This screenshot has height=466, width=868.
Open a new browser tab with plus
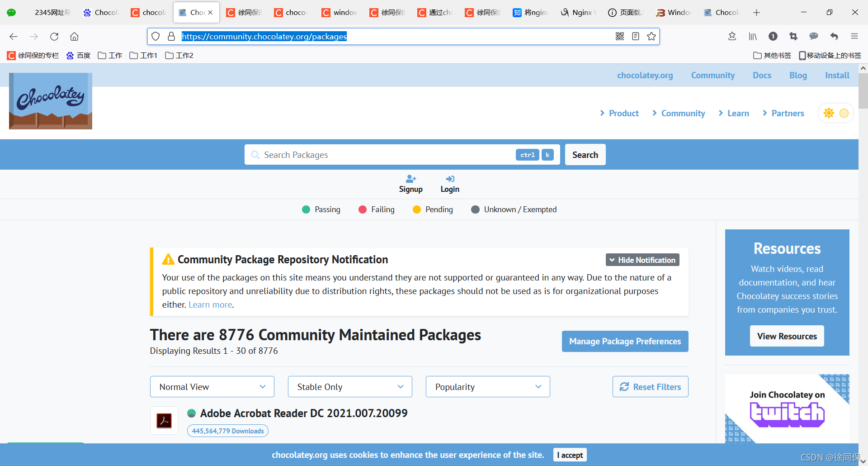tap(757, 13)
